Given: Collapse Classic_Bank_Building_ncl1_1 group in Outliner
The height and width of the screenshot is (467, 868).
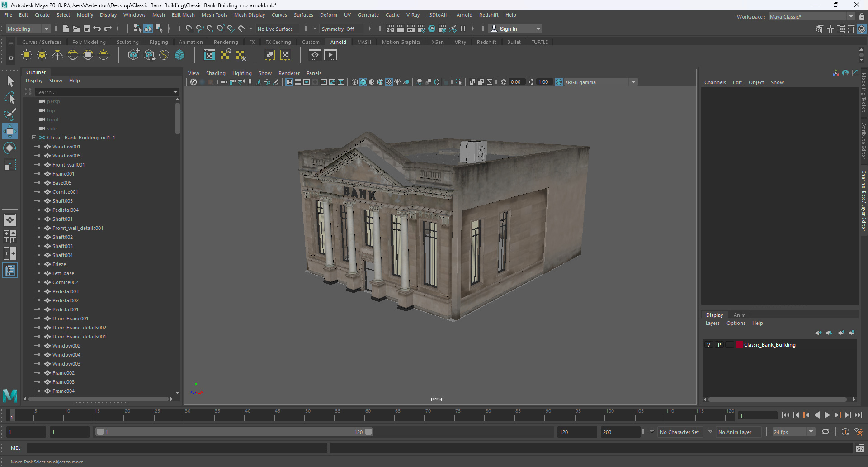Looking at the screenshot, I should pyautogui.click(x=34, y=138).
